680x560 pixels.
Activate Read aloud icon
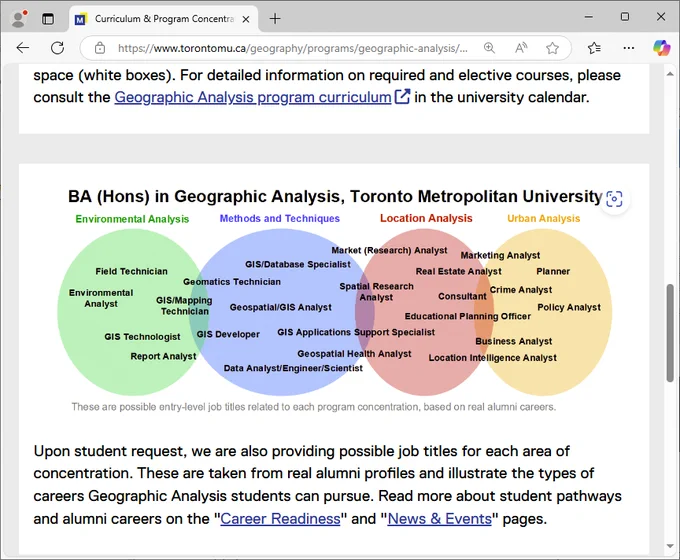tap(521, 48)
